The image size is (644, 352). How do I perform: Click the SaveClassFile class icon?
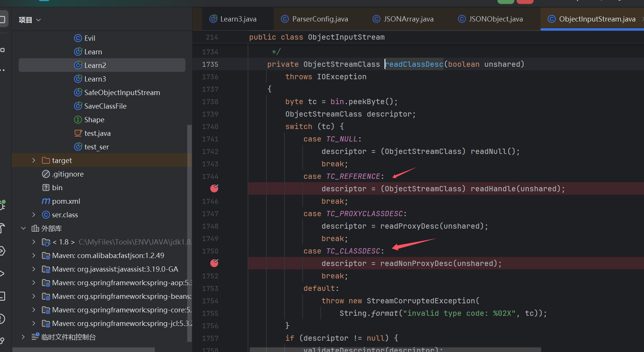(x=78, y=106)
